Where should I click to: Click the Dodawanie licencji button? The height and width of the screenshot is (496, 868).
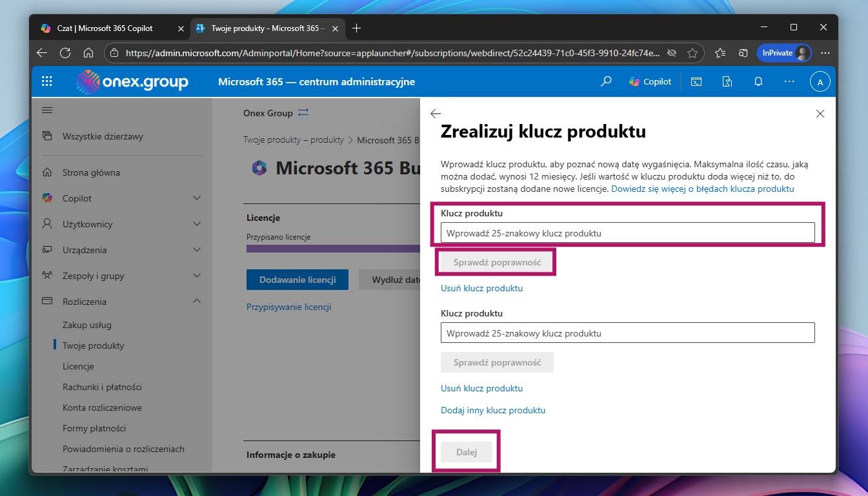pyautogui.click(x=298, y=280)
